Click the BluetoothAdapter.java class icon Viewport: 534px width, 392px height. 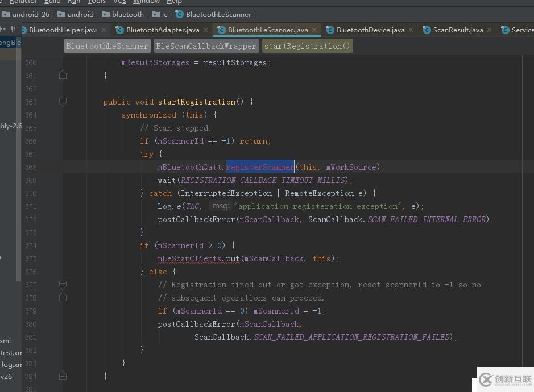tap(119, 30)
